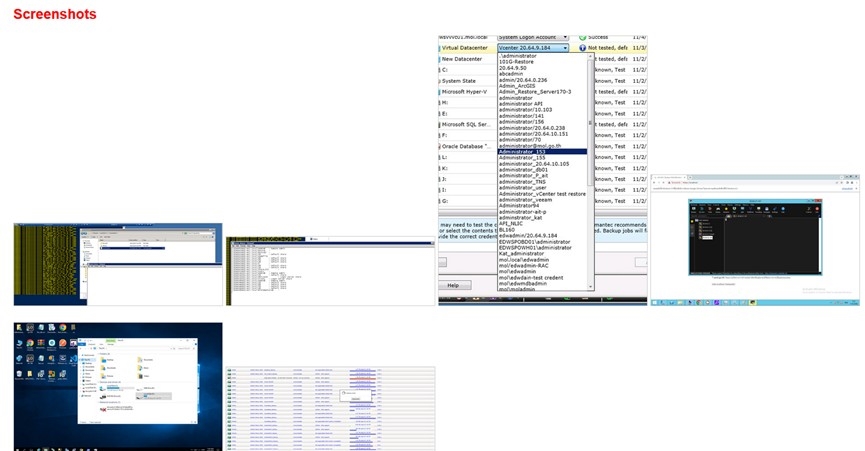
Task: Select the Microsoft Hyper-V row
Action: coord(465,92)
